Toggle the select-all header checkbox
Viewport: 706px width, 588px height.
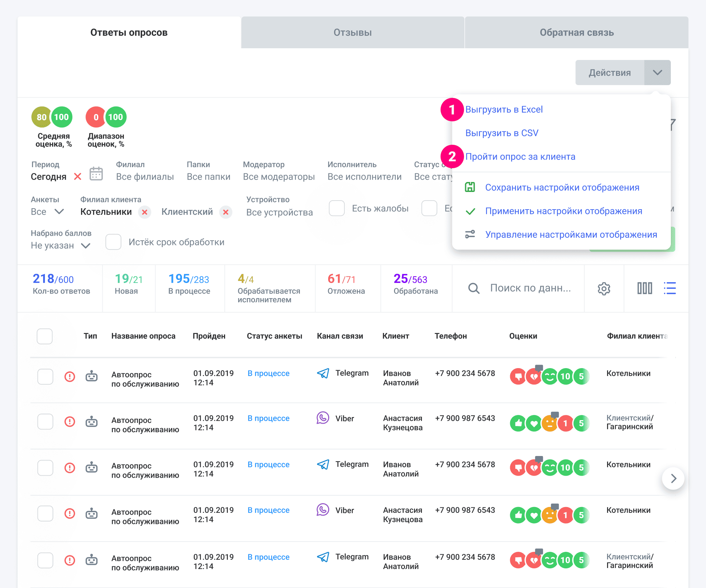tap(44, 336)
